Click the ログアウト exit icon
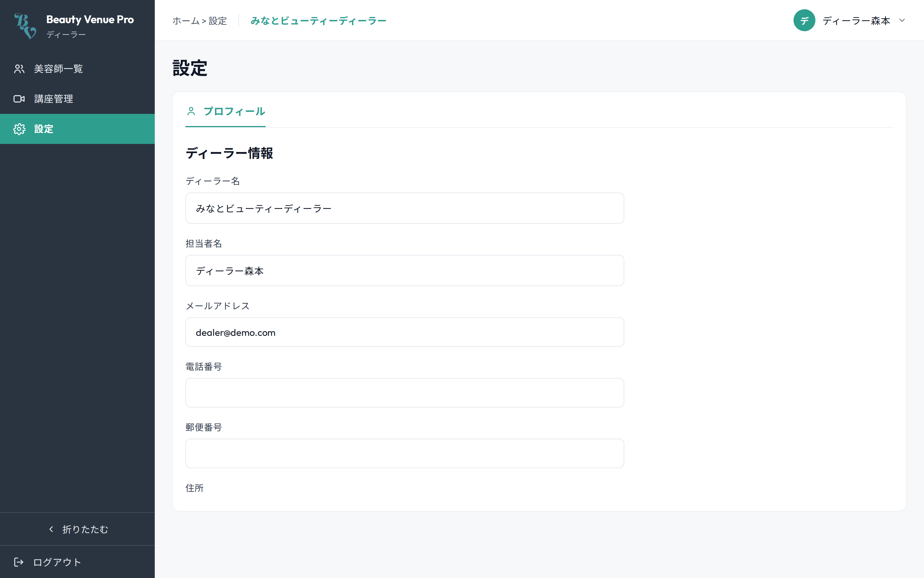The width and height of the screenshot is (924, 578). click(19, 562)
